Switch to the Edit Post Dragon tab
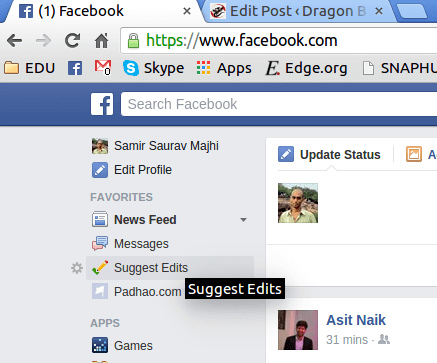This screenshot has height=363, width=437. pos(297,11)
